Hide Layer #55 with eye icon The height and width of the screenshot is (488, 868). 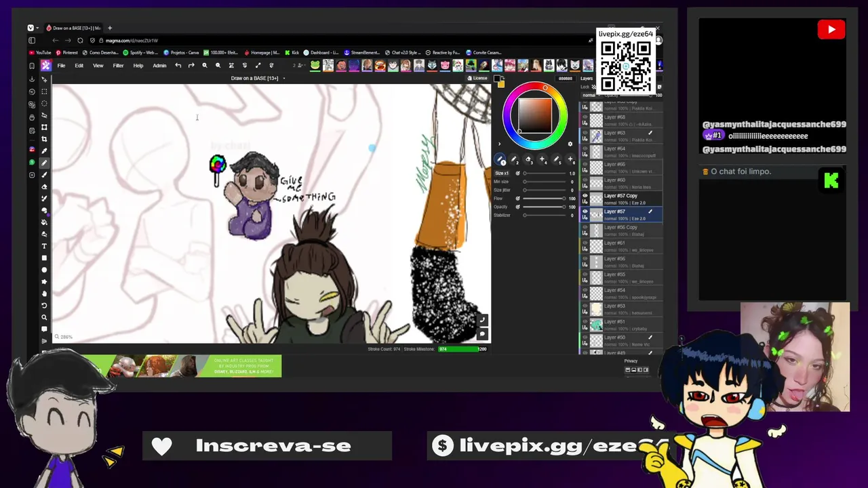585,274
